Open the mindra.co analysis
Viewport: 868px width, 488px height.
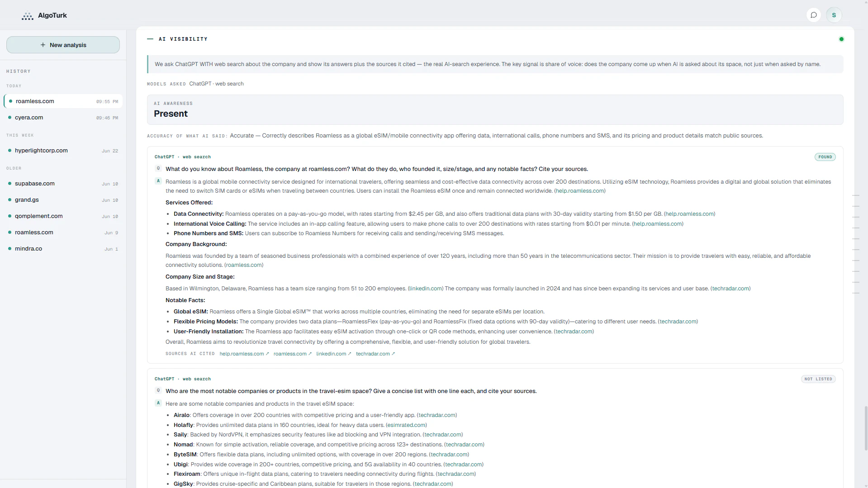(x=63, y=249)
